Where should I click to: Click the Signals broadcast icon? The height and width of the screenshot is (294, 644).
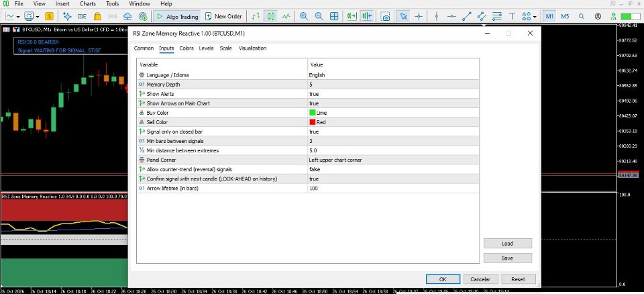tap(113, 17)
